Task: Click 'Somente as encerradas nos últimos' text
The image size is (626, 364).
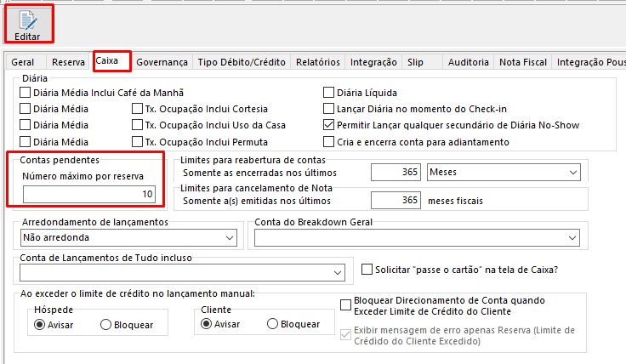Action: 259,173
